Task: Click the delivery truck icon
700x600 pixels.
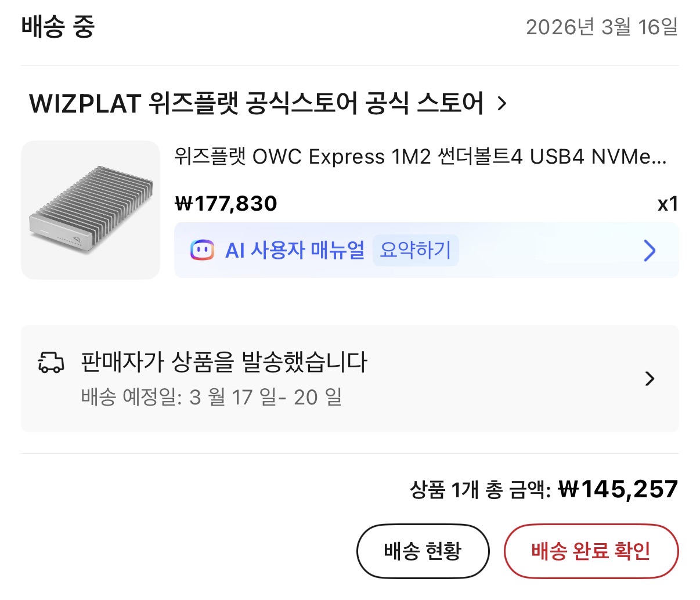Action: coord(51,362)
